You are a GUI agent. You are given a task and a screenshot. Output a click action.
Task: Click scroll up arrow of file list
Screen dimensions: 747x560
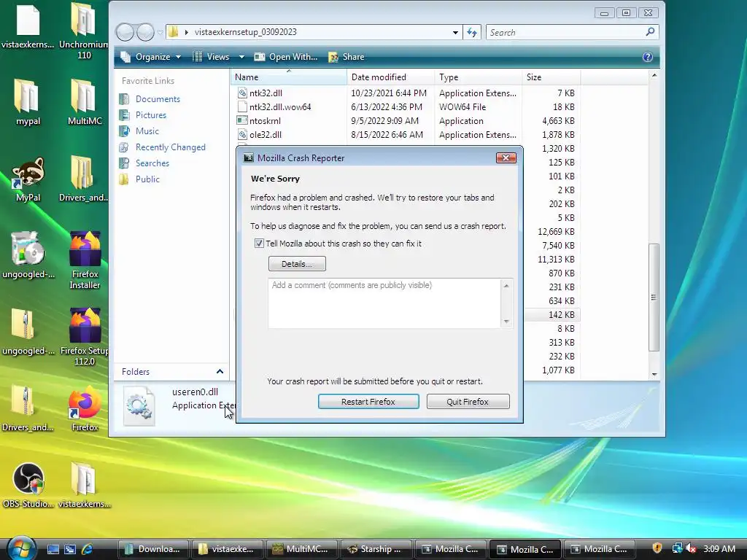tap(654, 75)
